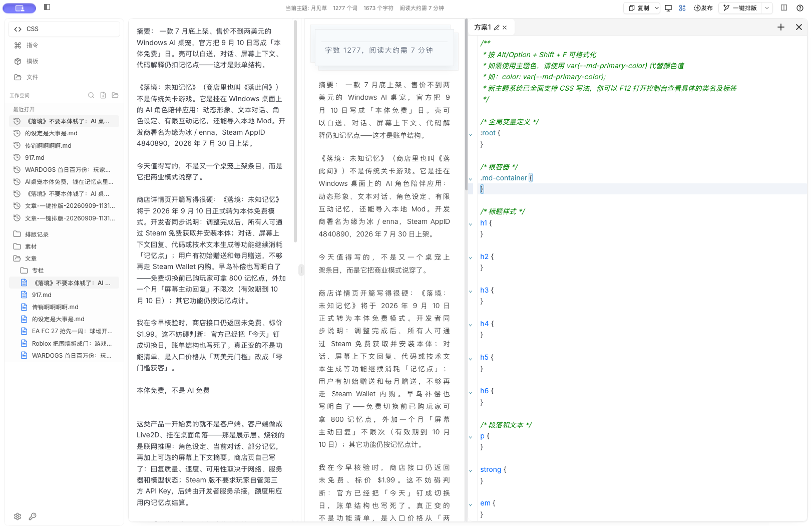The height and width of the screenshot is (526, 812).
Task: Expand the 排版记录 folder
Action: click(64, 234)
